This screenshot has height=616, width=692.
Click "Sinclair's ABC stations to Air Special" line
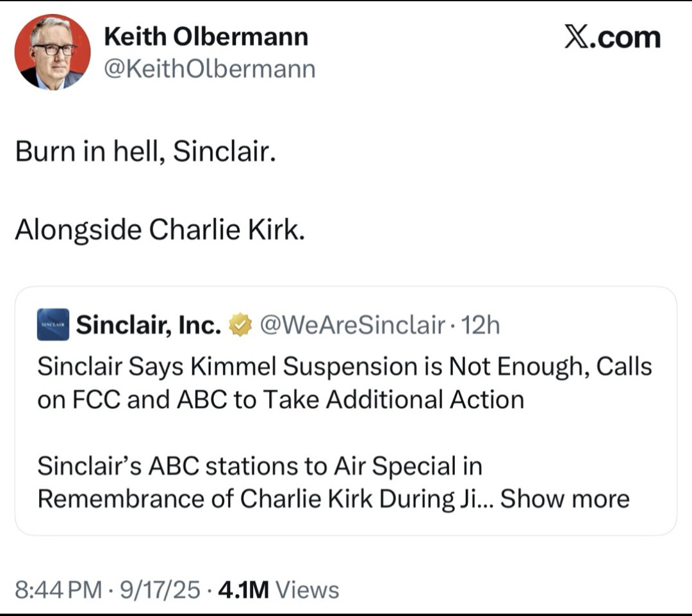click(259, 466)
